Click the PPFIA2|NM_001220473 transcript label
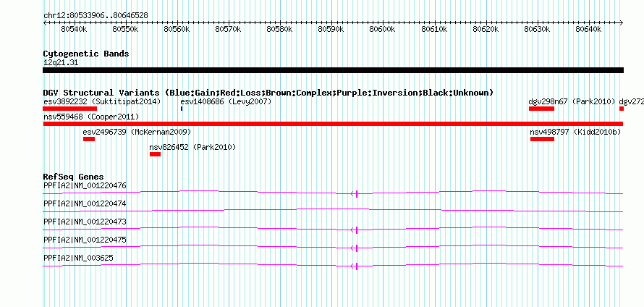The height and width of the screenshot is (307, 644). tap(85, 222)
